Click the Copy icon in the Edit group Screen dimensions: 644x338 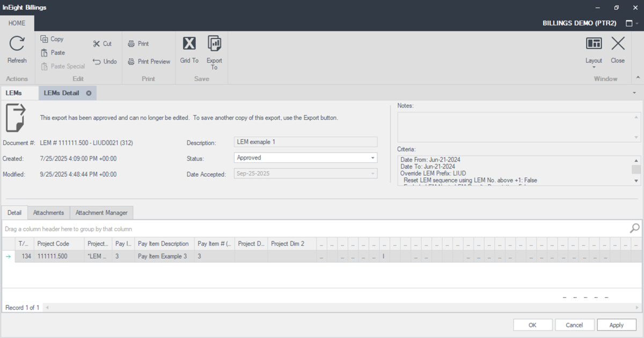coord(45,39)
